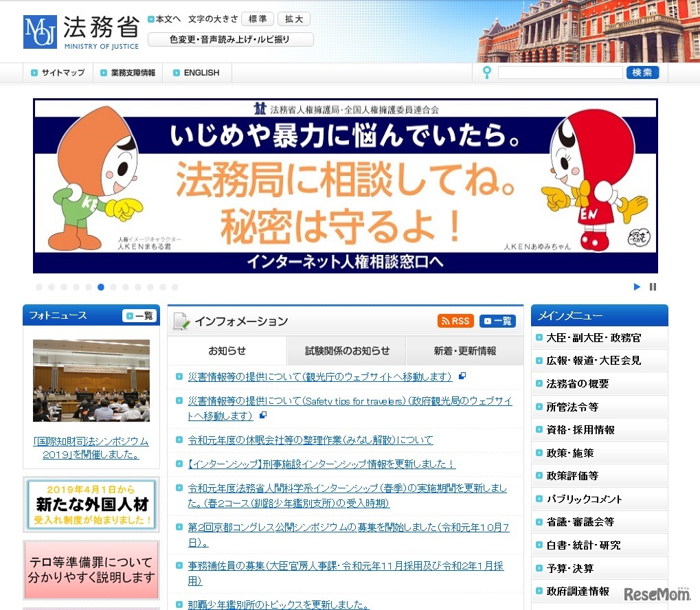Click the 検索 search button
This screenshot has width=700, height=610.
(642, 72)
